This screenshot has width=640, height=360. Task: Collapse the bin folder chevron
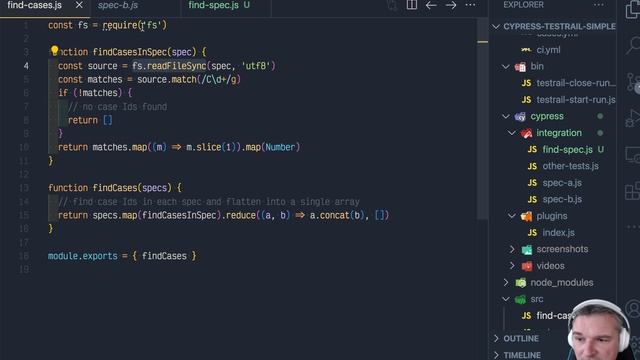pyautogui.click(x=506, y=67)
